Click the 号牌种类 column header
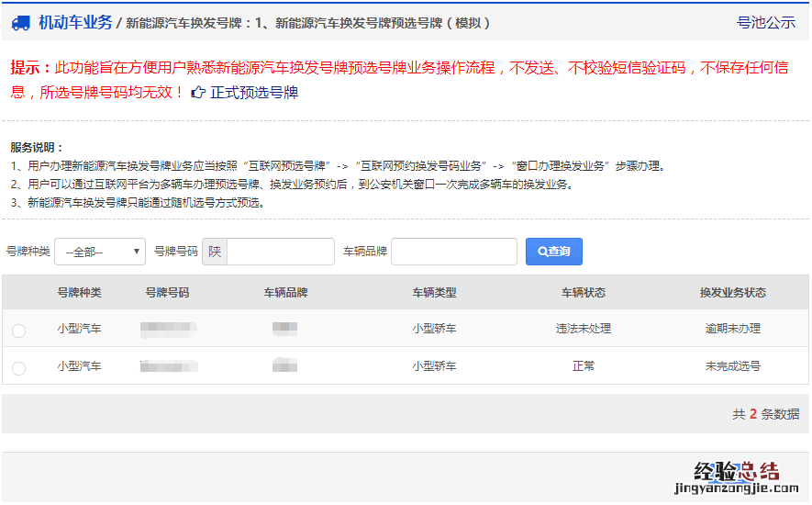 point(79,293)
